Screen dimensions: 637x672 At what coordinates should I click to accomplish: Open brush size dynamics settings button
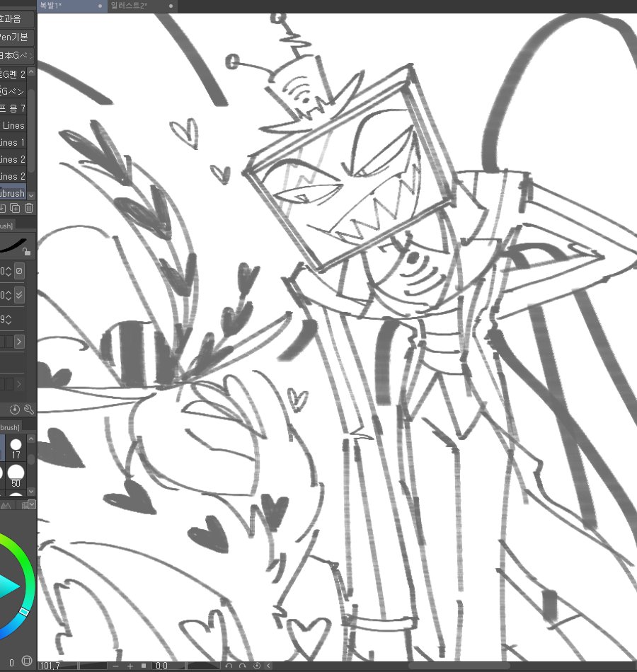click(x=19, y=272)
